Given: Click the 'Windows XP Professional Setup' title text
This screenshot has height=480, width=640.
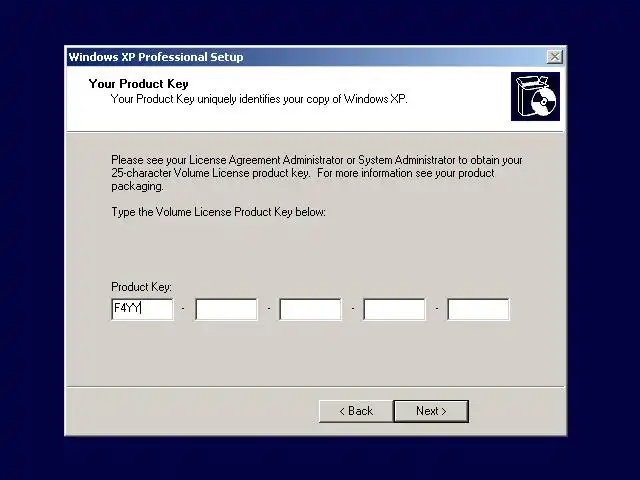Looking at the screenshot, I should click(x=156, y=57).
